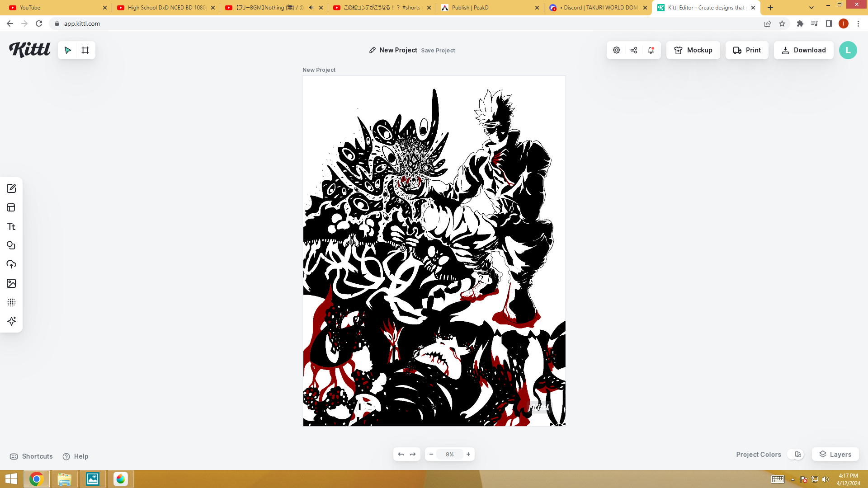868x488 pixels.
Task: Open a new browser tab
Action: [x=770, y=8]
